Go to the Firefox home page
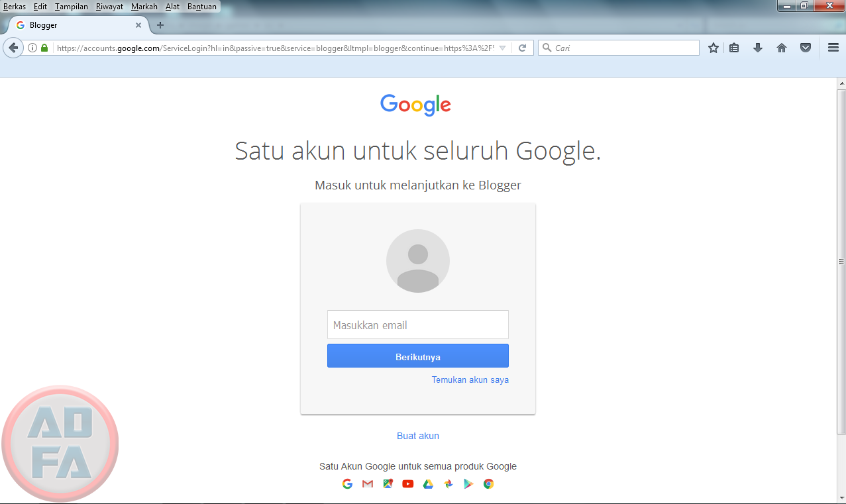 [782, 48]
